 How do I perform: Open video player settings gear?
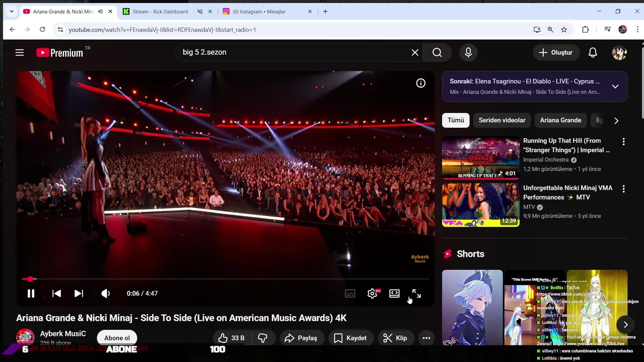tap(372, 294)
